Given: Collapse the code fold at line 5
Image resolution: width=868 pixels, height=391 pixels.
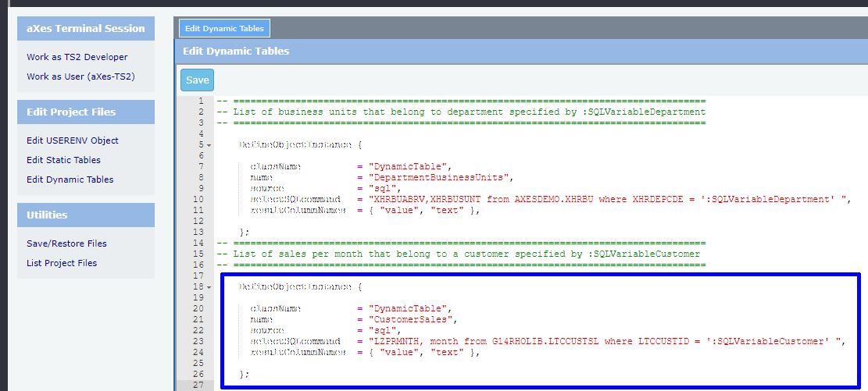Looking at the screenshot, I should [x=210, y=145].
